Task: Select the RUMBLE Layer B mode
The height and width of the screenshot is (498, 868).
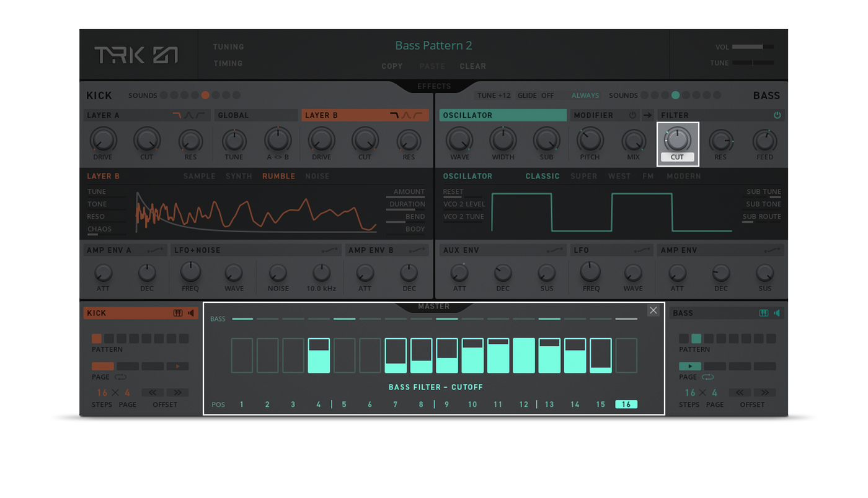Action: pyautogui.click(x=278, y=177)
